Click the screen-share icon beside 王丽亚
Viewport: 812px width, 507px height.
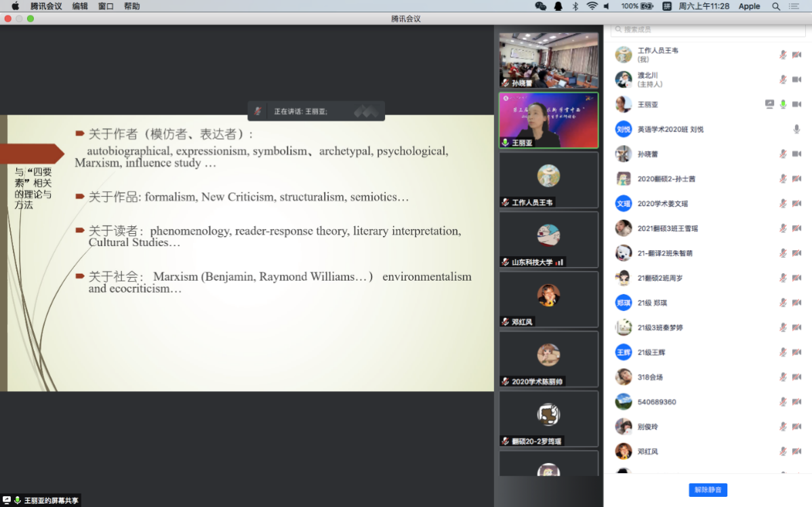click(769, 104)
